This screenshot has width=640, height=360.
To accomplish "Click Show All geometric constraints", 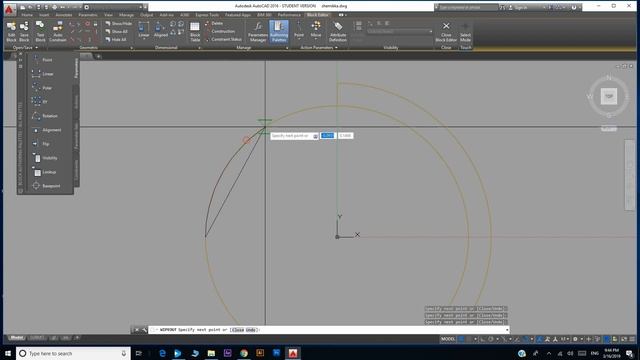I will (116, 31).
